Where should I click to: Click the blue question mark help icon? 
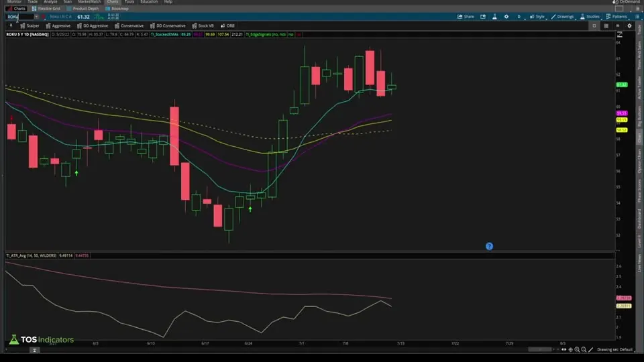(x=489, y=246)
